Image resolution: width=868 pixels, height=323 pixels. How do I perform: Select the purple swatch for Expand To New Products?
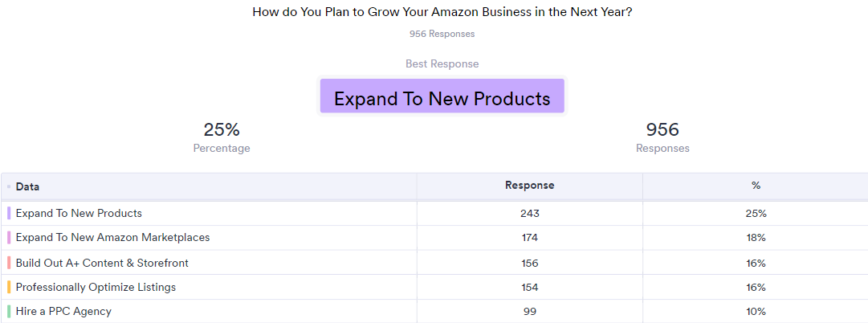coord(9,213)
